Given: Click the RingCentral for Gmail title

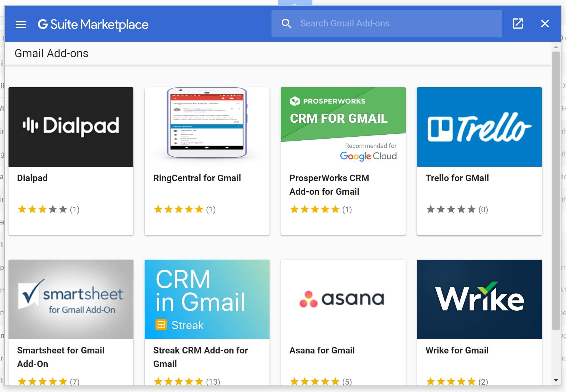Looking at the screenshot, I should pyautogui.click(x=197, y=178).
